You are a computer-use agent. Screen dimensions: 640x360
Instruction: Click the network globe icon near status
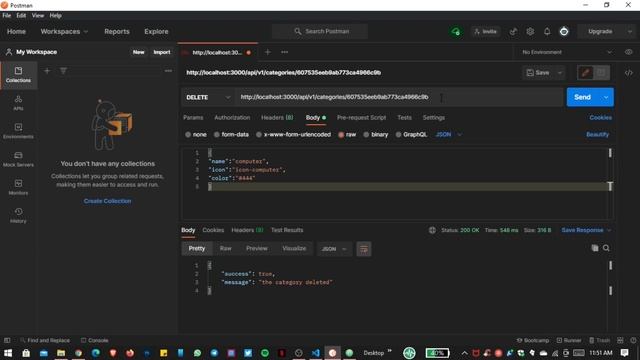432,230
